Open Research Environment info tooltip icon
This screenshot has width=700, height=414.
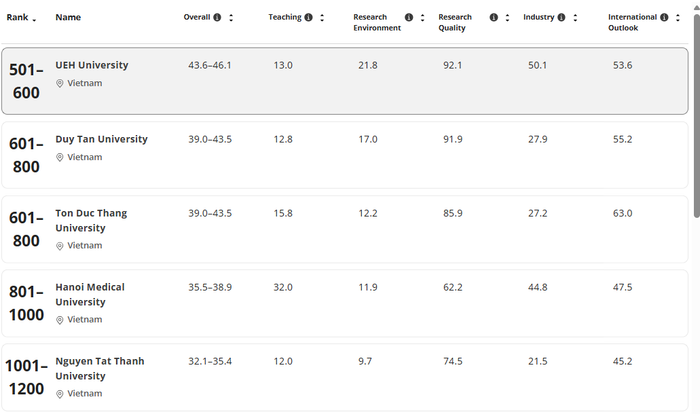[409, 18]
